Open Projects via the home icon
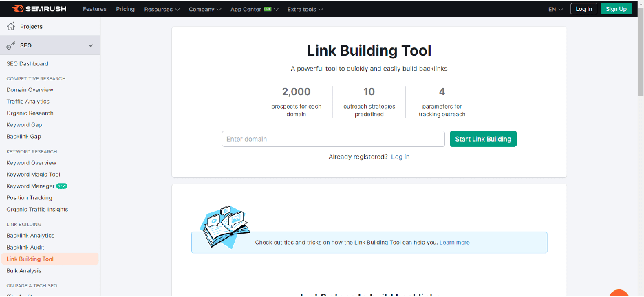The width and height of the screenshot is (644, 297). pos(11,27)
